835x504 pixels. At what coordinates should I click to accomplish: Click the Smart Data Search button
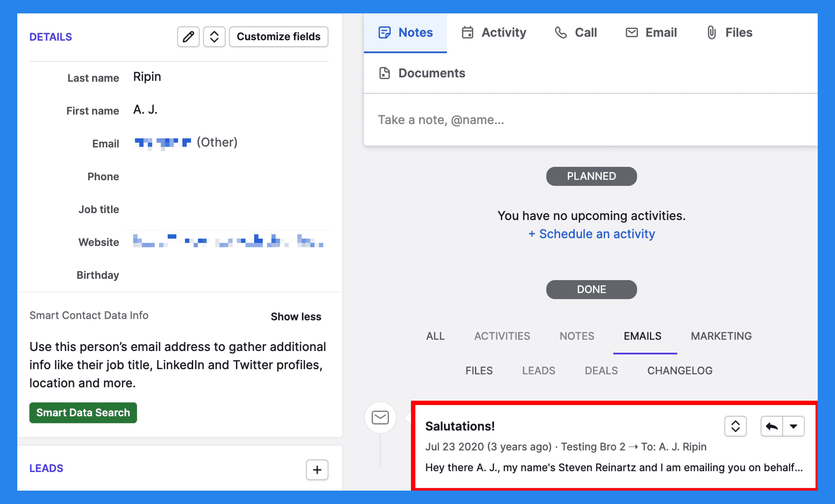[83, 413]
